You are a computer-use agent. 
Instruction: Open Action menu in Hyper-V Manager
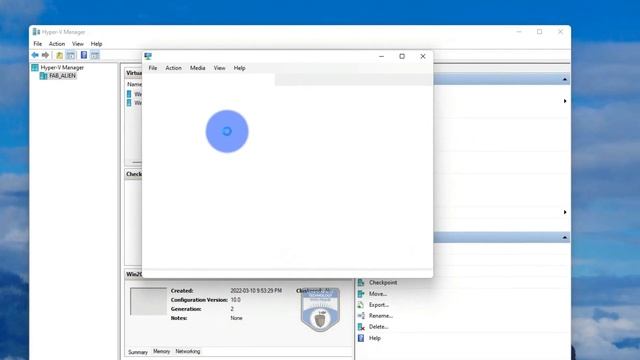(x=57, y=44)
